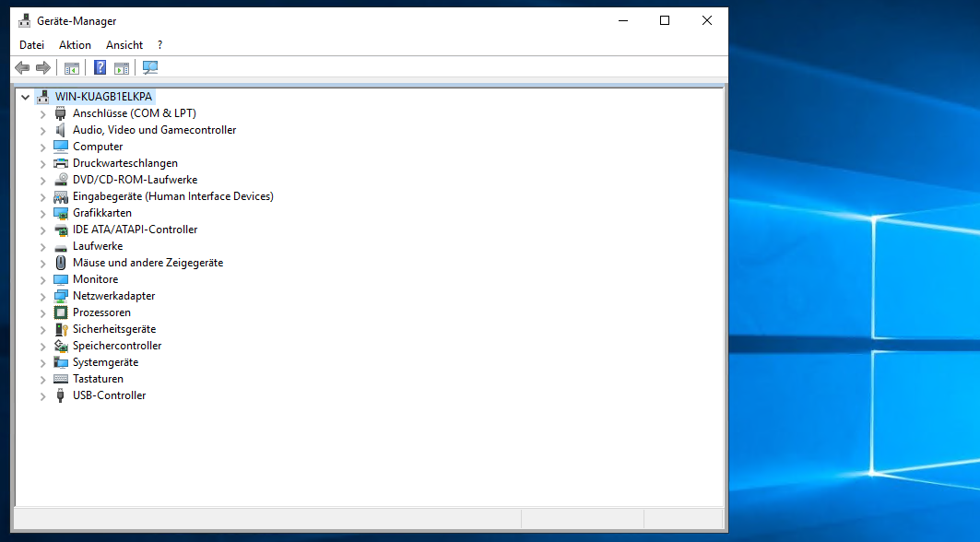
Task: Click the Speichercontroller icon
Action: coord(61,346)
